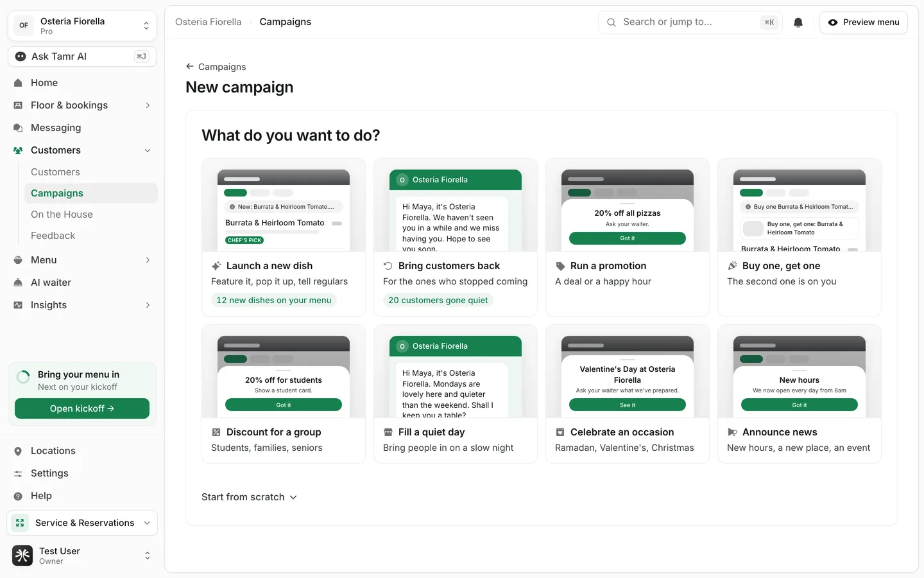
Task: Click the Locations pin icon
Action: pyautogui.click(x=18, y=451)
